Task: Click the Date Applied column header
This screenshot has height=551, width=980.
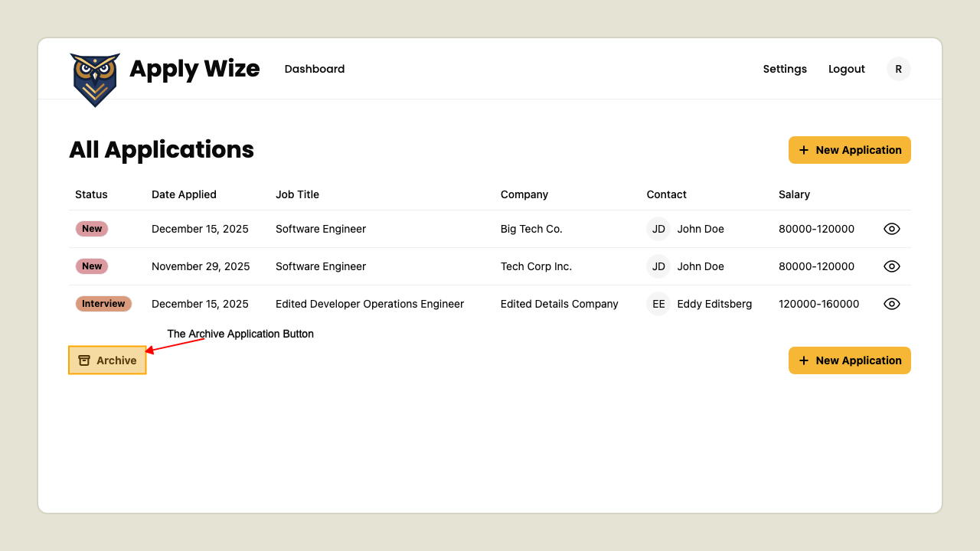Action: tap(184, 194)
